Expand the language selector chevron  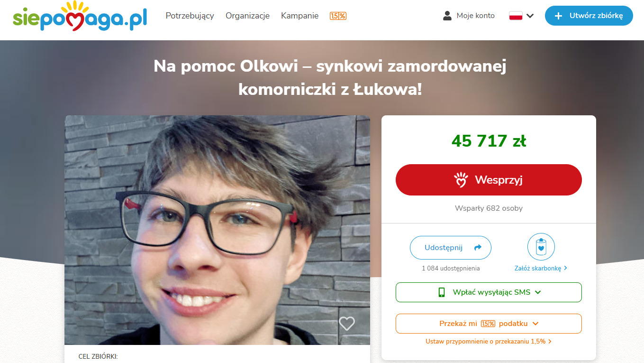pyautogui.click(x=530, y=16)
